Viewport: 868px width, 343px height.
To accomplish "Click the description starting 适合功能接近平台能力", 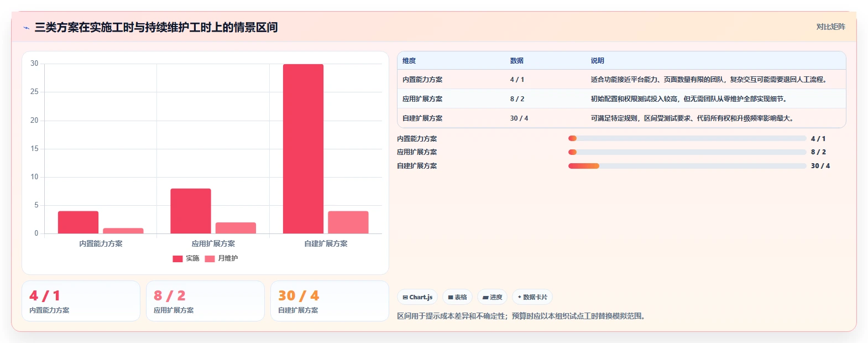I will [710, 80].
